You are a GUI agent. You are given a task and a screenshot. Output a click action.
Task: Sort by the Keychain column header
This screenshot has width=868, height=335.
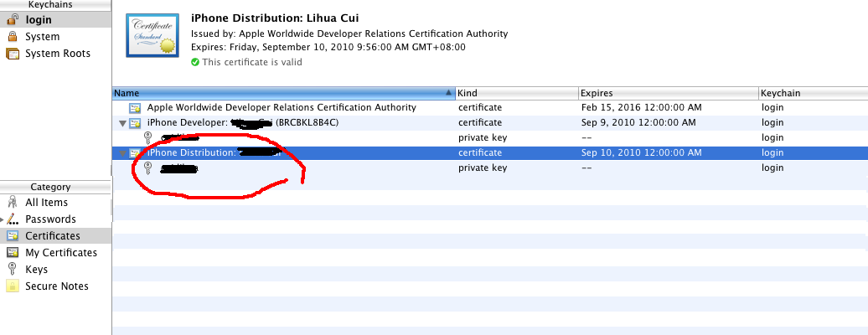814,93
